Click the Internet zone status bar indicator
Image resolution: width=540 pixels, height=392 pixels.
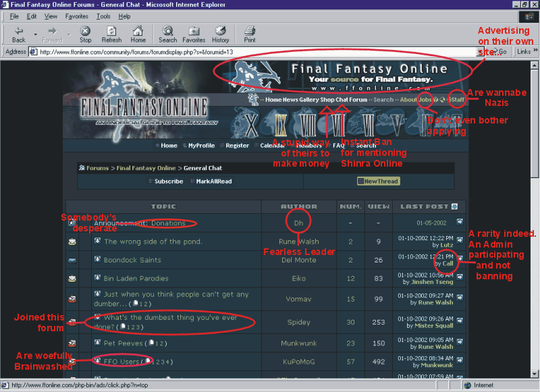point(479,385)
